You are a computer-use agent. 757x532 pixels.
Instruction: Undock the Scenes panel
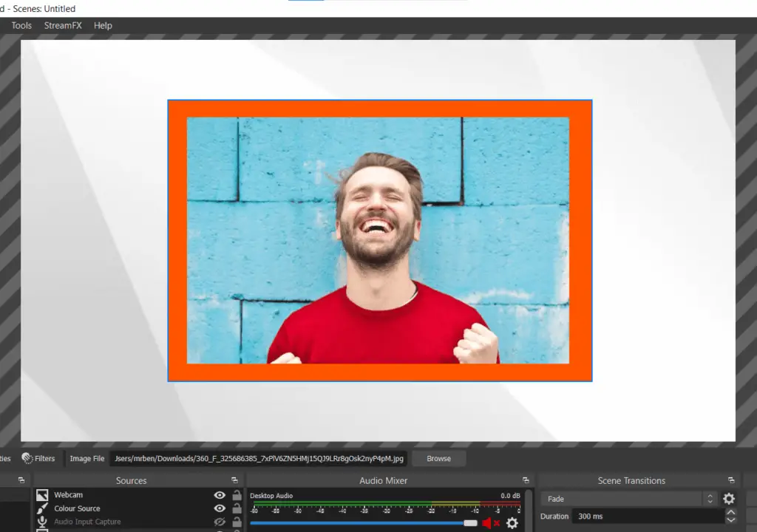(x=21, y=480)
